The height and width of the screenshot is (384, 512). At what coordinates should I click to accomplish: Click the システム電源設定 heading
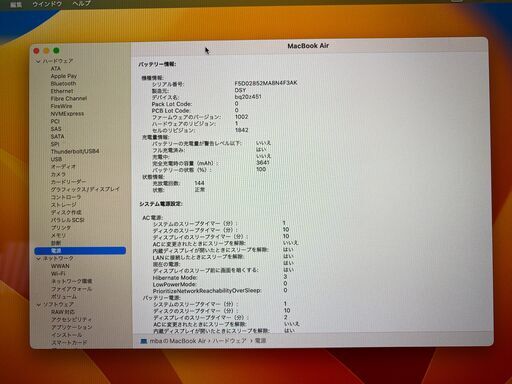tap(160, 204)
